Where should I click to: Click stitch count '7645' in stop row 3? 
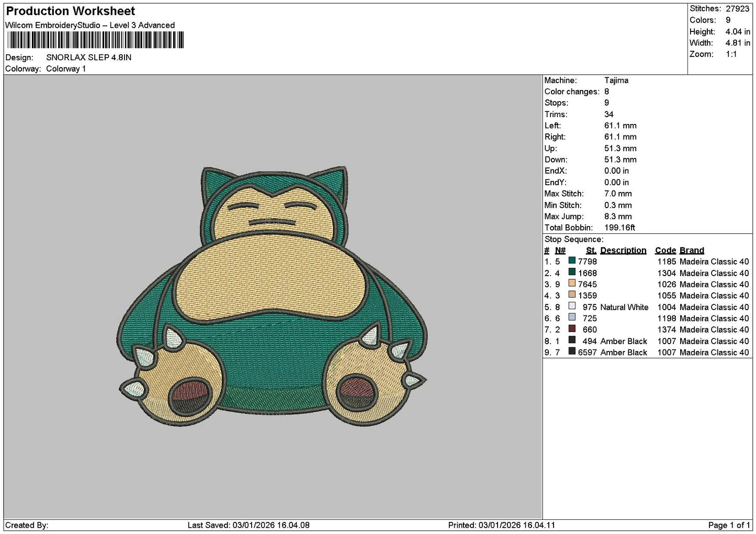click(x=587, y=285)
